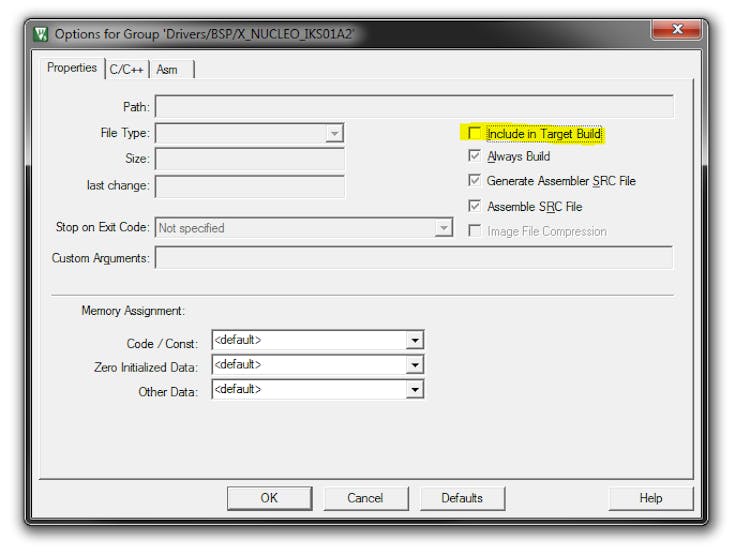Click the Custom Arguments input field
This screenshot has height=555, width=732.
[414, 258]
